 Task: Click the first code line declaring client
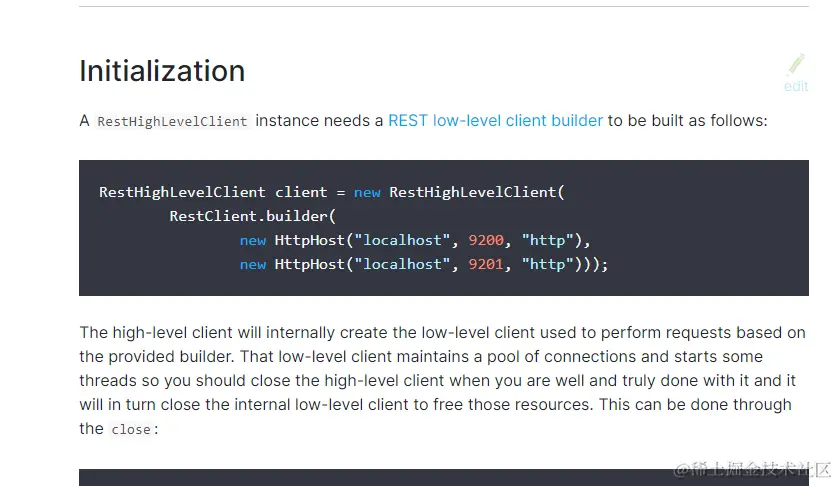coord(331,192)
